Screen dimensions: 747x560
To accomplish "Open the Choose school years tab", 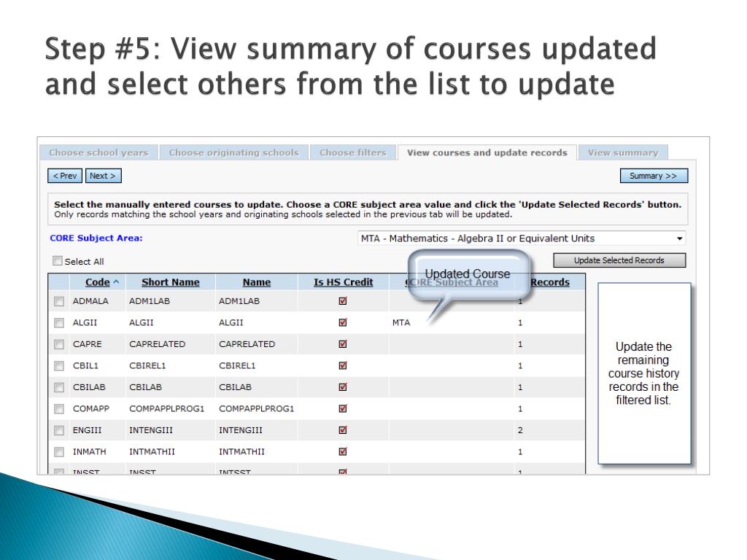I will 98,152.
